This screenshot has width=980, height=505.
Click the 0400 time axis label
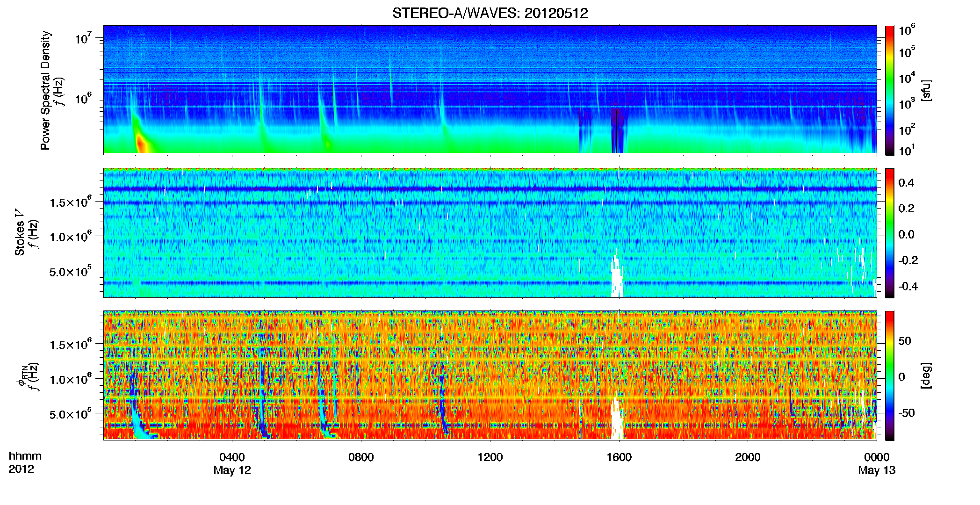(x=232, y=457)
